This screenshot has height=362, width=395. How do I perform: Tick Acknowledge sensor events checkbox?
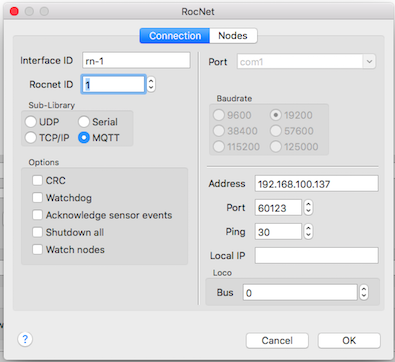tap(37, 215)
